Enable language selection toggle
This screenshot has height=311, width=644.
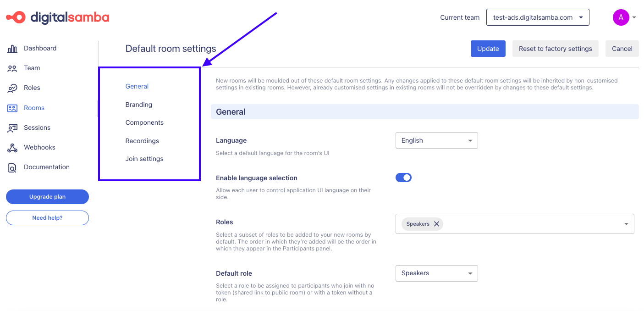(x=403, y=177)
